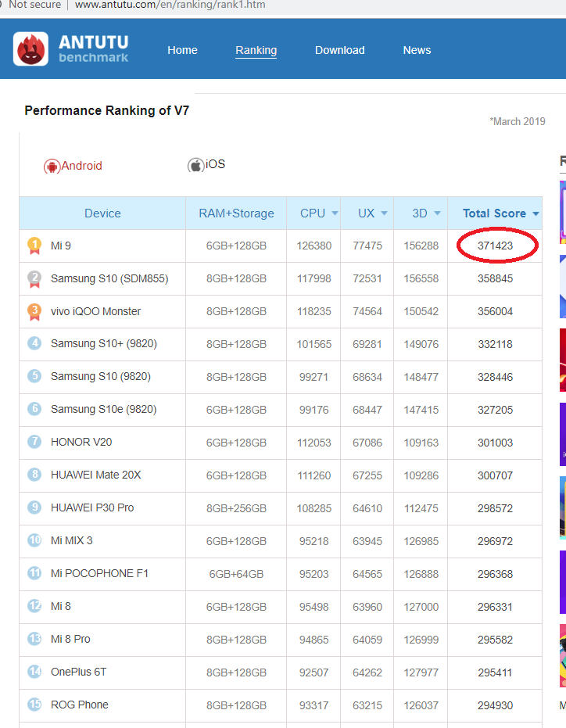
Task: Click POCOPHONE F1 6GB+64GB cell
Action: click(236, 574)
